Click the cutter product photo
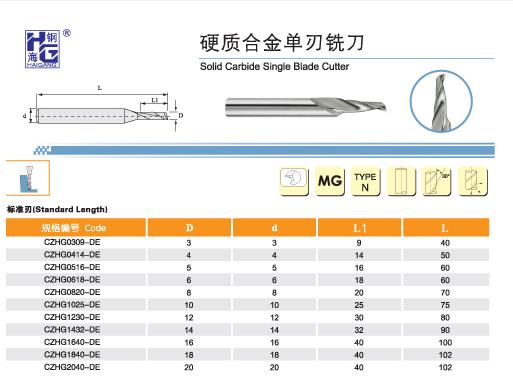513x386 pixels. coord(306,107)
